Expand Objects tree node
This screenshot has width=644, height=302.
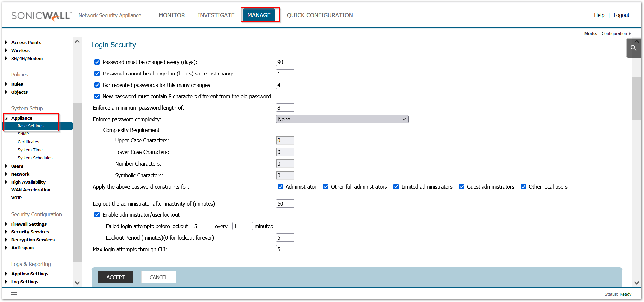(x=6, y=92)
